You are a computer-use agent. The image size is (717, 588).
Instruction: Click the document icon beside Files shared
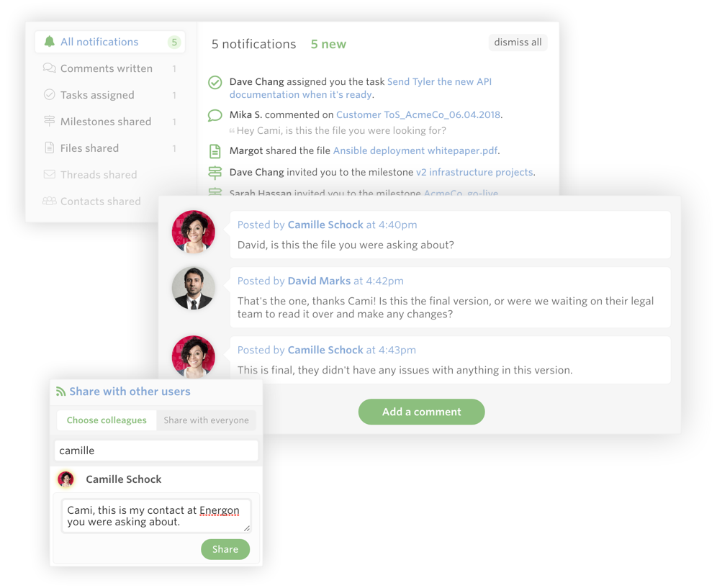pos(50,148)
